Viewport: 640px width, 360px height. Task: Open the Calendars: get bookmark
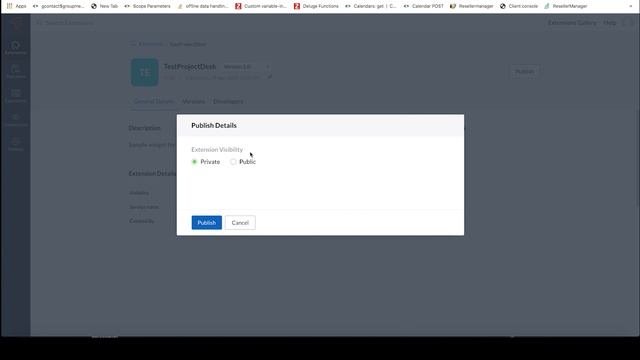pyautogui.click(x=371, y=6)
